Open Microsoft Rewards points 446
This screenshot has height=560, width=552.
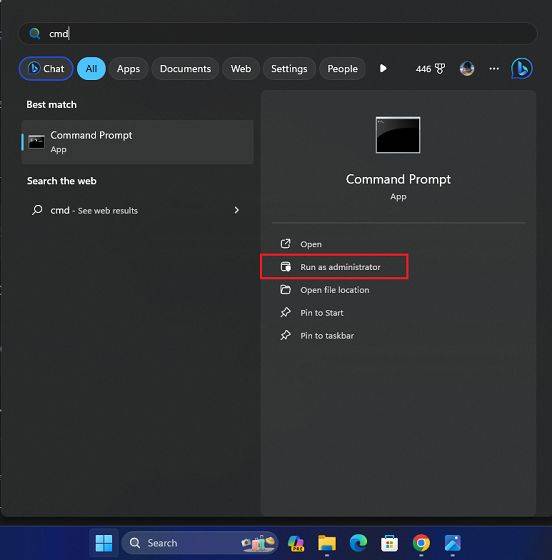point(430,69)
